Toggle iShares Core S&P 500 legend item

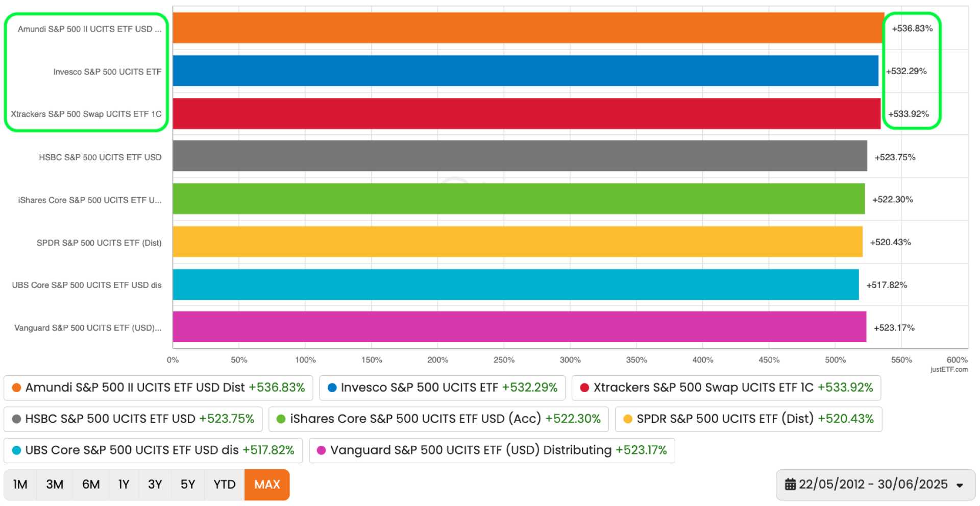(438, 419)
